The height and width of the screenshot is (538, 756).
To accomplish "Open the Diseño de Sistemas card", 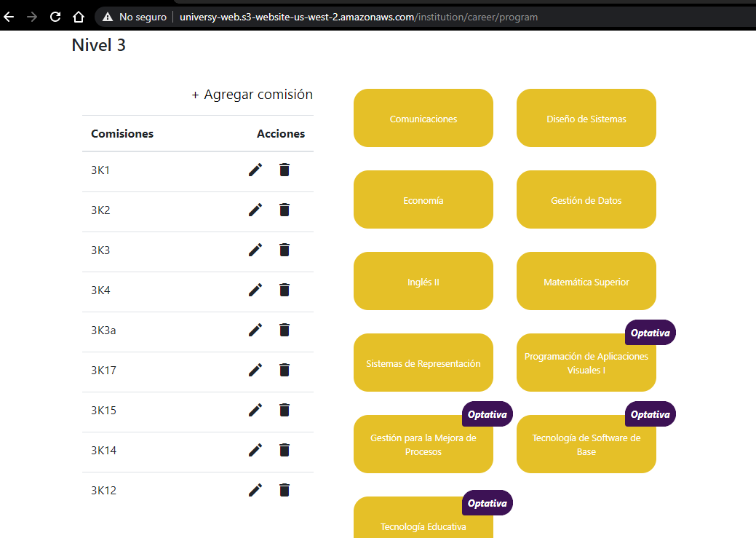I will (586, 118).
